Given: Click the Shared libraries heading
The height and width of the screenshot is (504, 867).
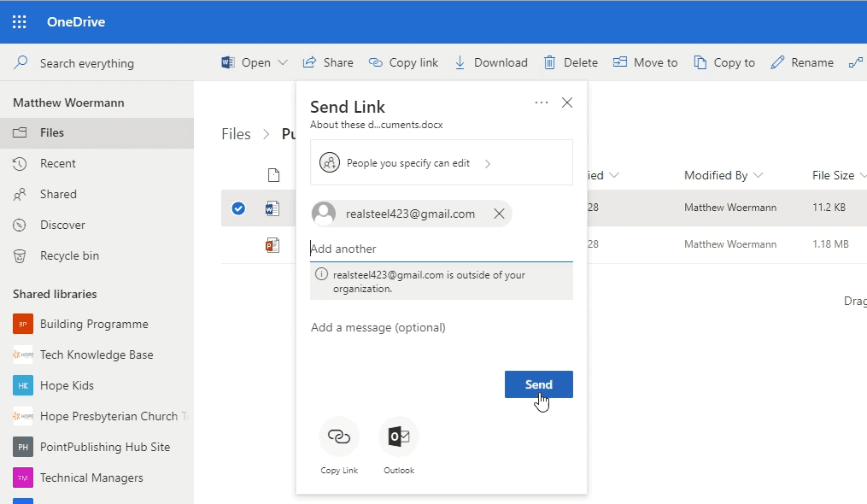Looking at the screenshot, I should click(x=55, y=294).
